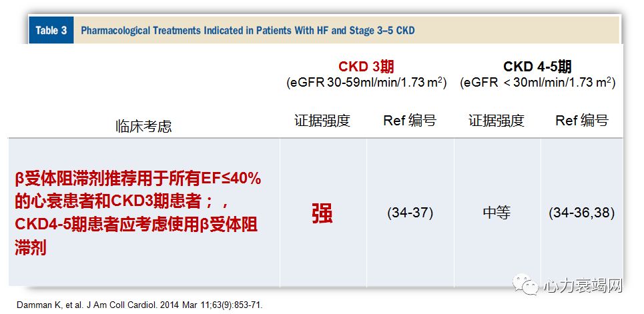Select the table title about Pharmacological Treatments

(247, 31)
